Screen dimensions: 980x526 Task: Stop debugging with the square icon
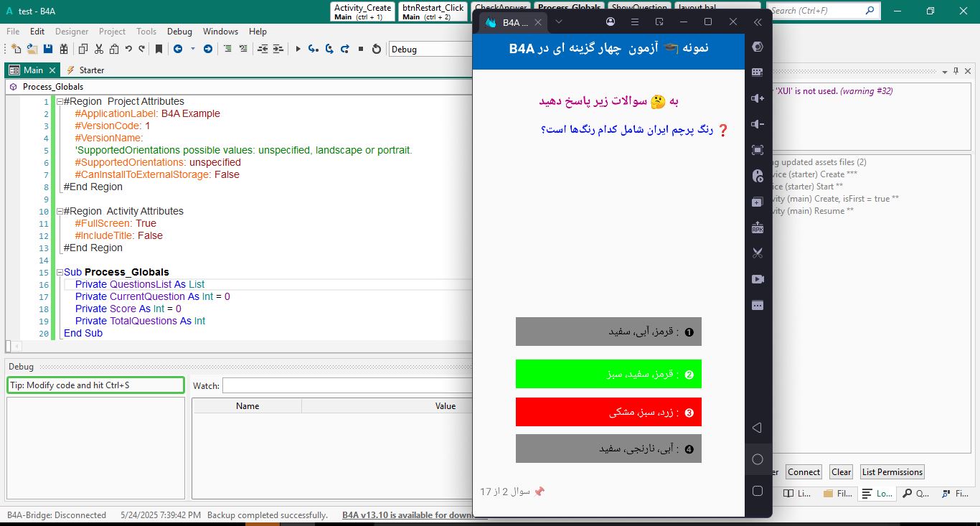[361, 49]
